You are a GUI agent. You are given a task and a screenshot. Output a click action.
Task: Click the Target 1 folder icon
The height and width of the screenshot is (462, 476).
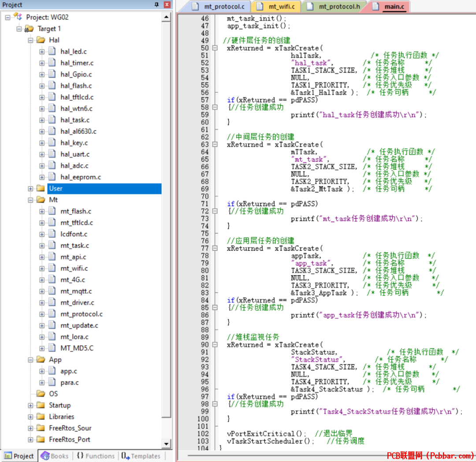[29, 29]
